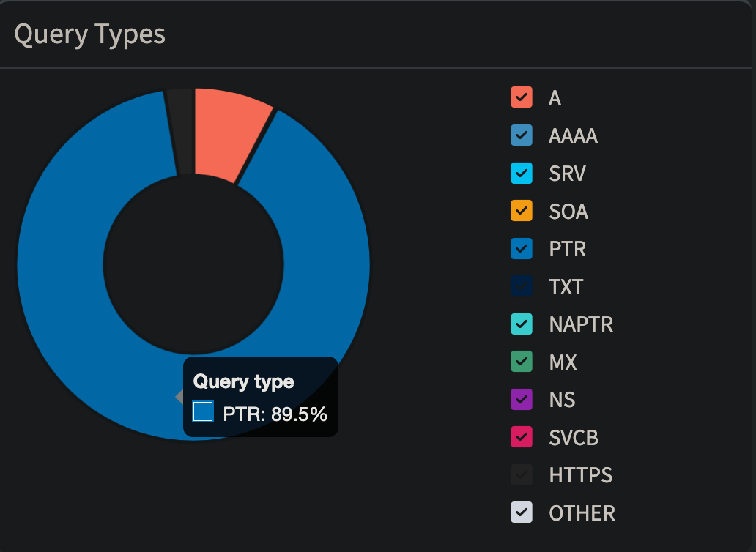The height and width of the screenshot is (552, 756).
Task: Disable the purple NS checkbox
Action: (521, 400)
